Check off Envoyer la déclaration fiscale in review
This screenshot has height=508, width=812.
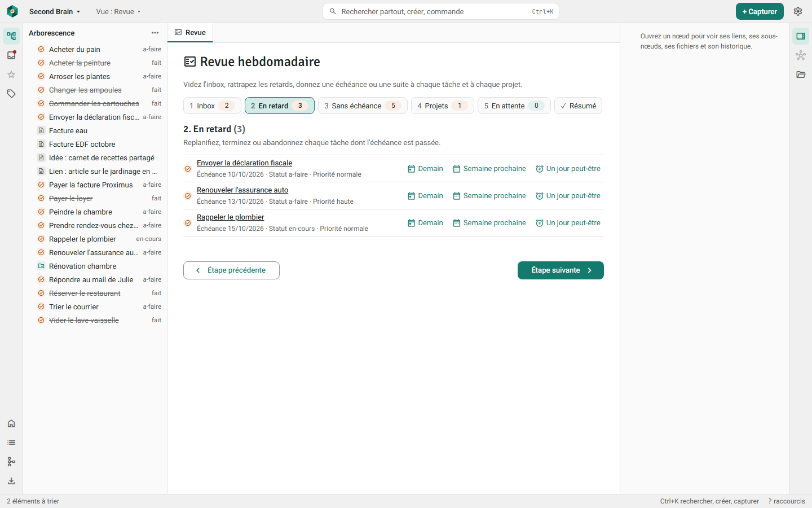click(188, 169)
